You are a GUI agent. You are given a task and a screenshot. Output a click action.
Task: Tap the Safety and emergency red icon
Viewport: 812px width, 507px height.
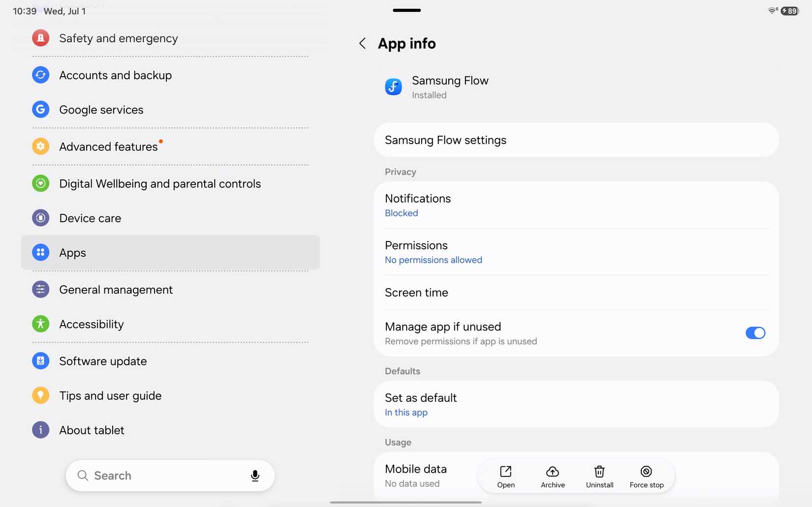click(40, 38)
